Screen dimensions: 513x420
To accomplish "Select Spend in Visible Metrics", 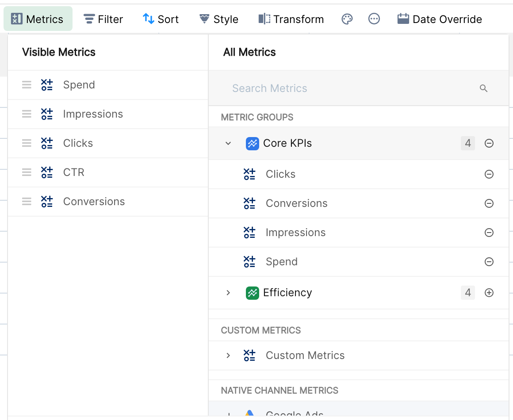I will tap(79, 85).
